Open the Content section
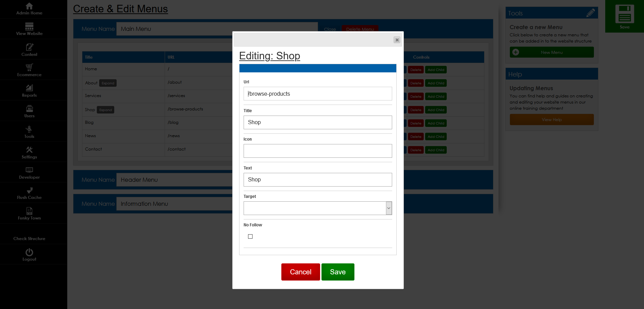The image size is (644, 309). (x=30, y=50)
